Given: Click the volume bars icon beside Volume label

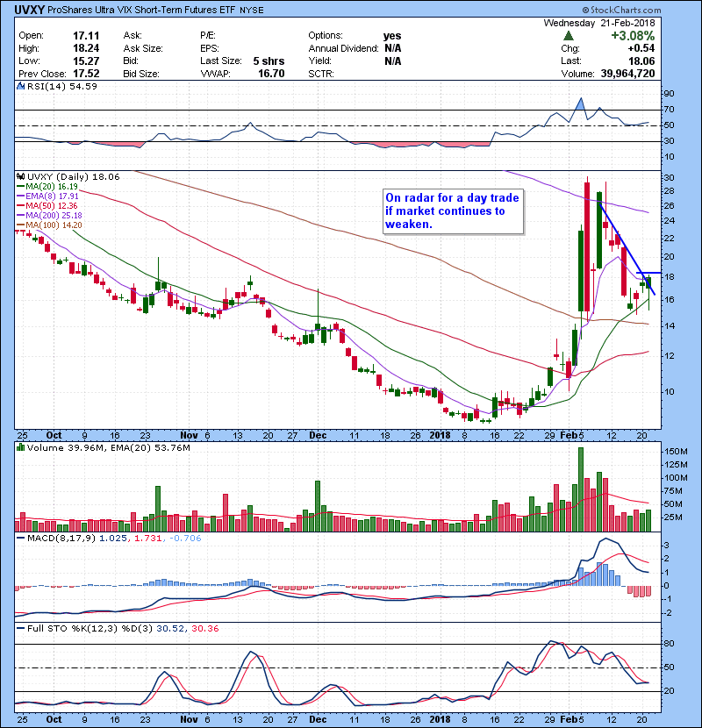Looking at the screenshot, I should tap(20, 447).
